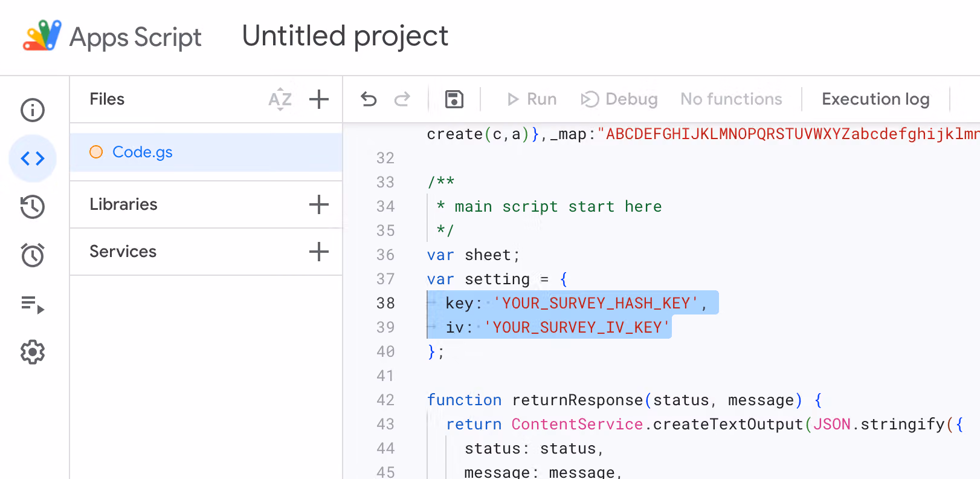Open the No functions dropdown
The image size is (980, 479).
tap(731, 99)
